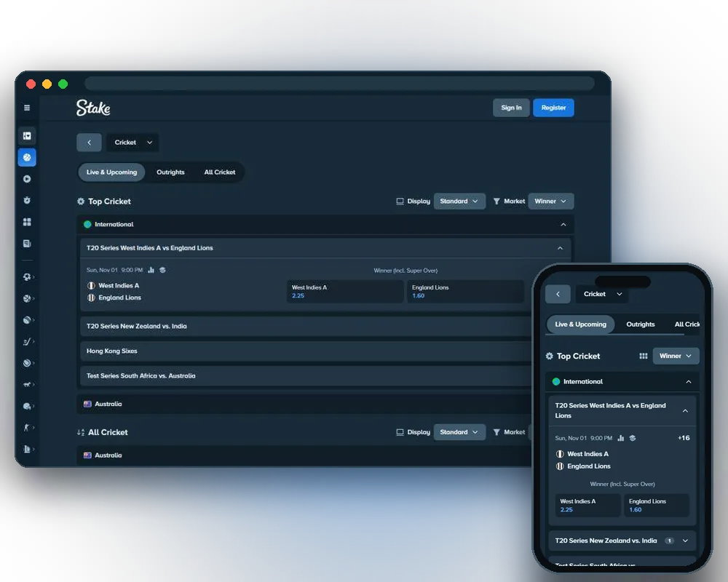Image resolution: width=728 pixels, height=582 pixels.
Task: Bet on West Indies A at 2.25 on the phone
Action: coord(587,506)
